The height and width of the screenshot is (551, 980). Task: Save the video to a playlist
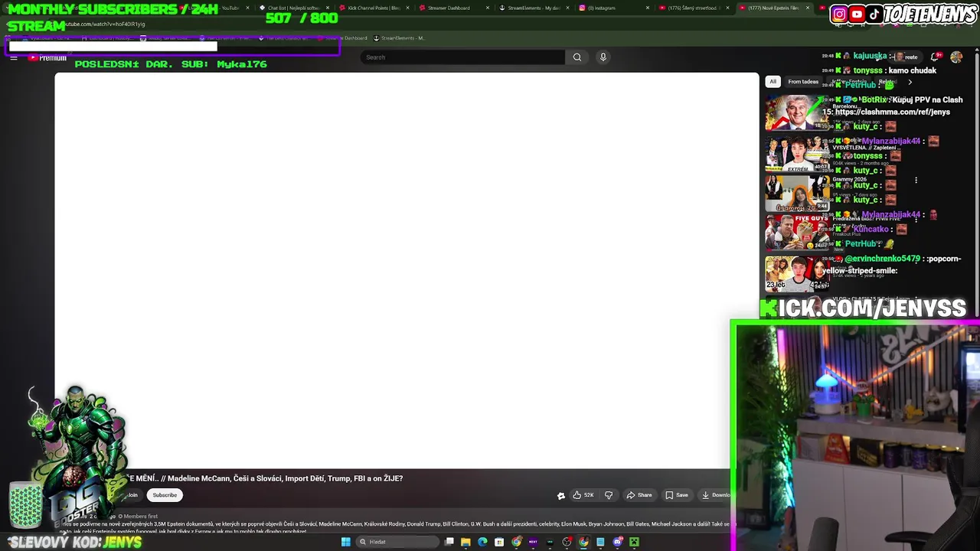tap(677, 495)
